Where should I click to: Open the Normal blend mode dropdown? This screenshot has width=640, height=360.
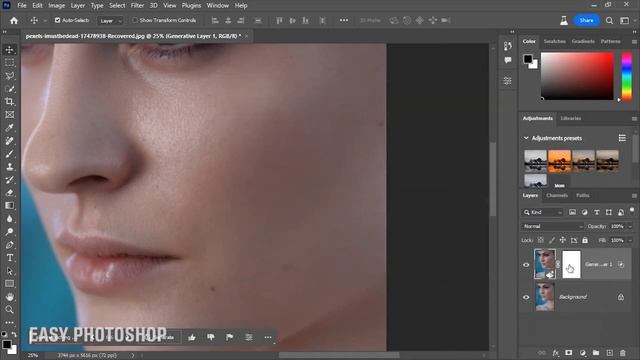tap(552, 226)
